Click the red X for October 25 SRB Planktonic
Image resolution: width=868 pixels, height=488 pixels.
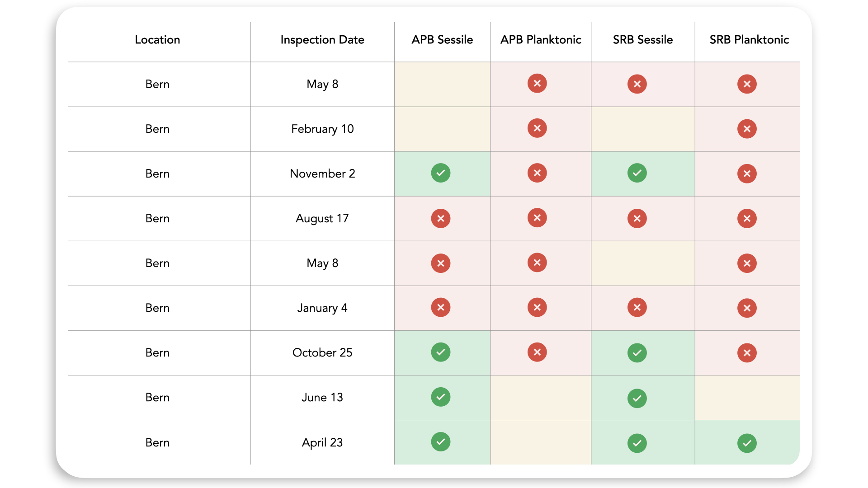point(746,353)
